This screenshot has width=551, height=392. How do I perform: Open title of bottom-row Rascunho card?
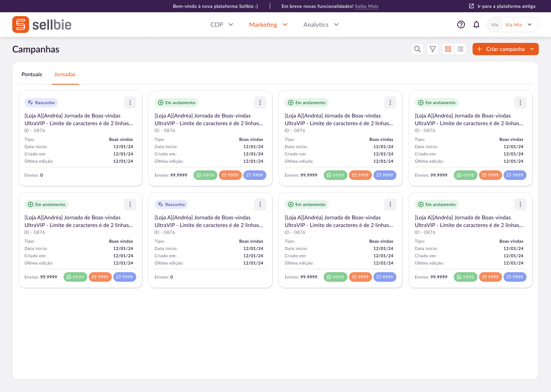pos(209,221)
